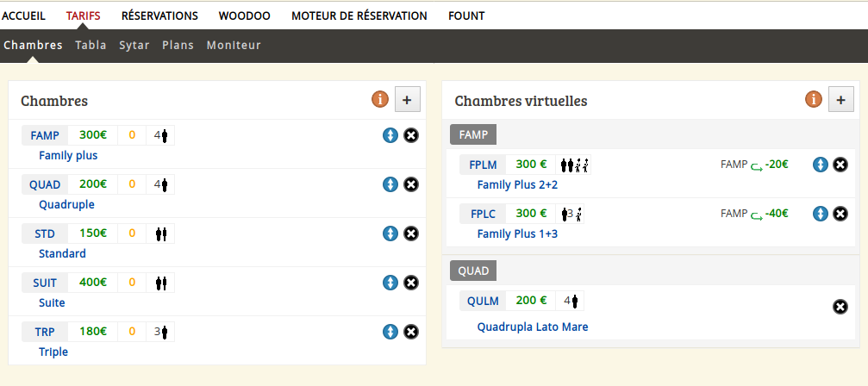
Task: Open the Réservations menu
Action: click(159, 16)
